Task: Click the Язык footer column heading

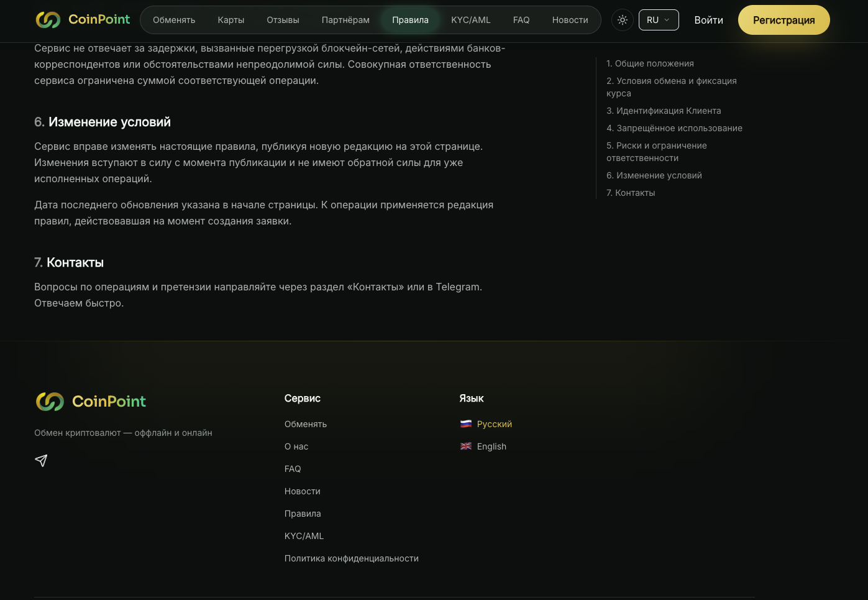Action: pyautogui.click(x=472, y=398)
